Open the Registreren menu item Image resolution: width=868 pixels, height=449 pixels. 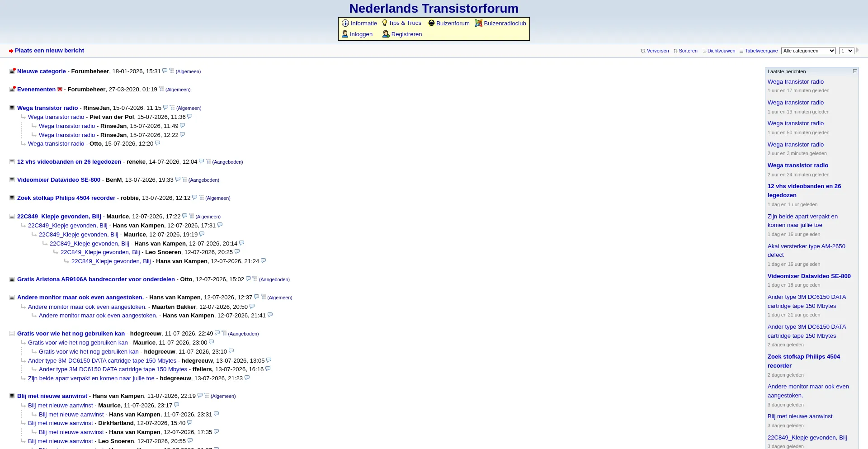pyautogui.click(x=406, y=34)
